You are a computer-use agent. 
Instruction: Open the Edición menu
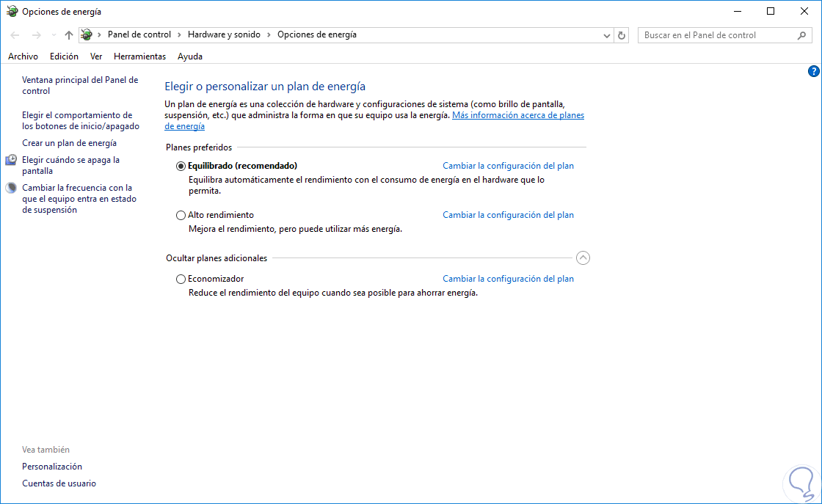pos(64,56)
